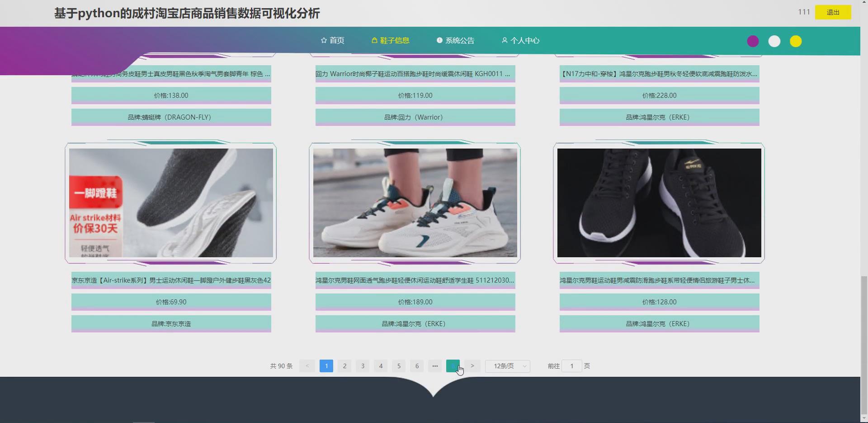This screenshot has width=868, height=423.
Task: Click the star icon beside 首页
Action: 324,41
